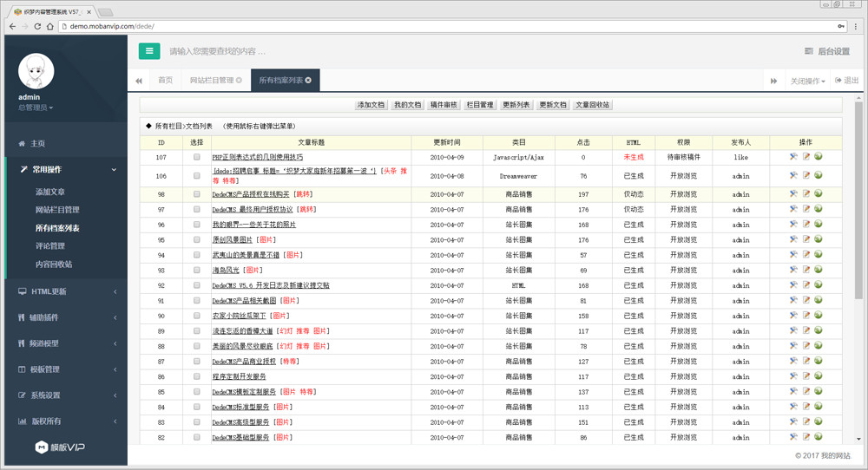
Task: Click the pencil edit icon in row ID 98
Action: click(806, 194)
